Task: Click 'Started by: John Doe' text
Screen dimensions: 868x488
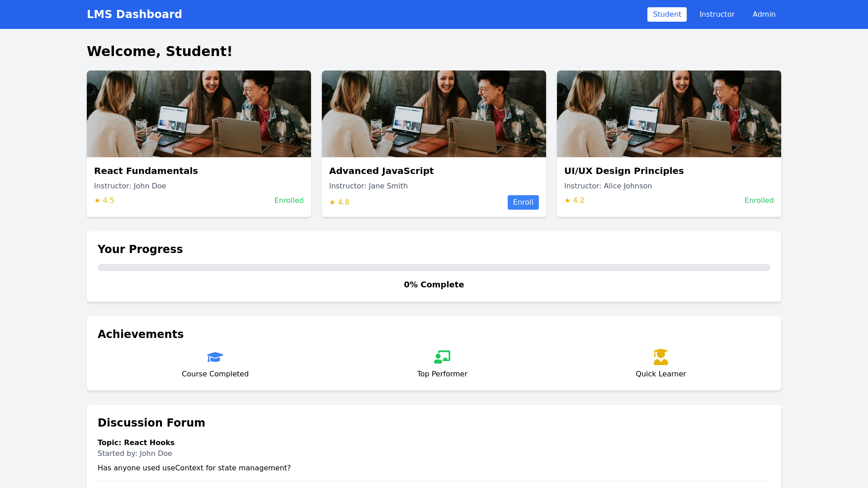Action: pyautogui.click(x=135, y=454)
